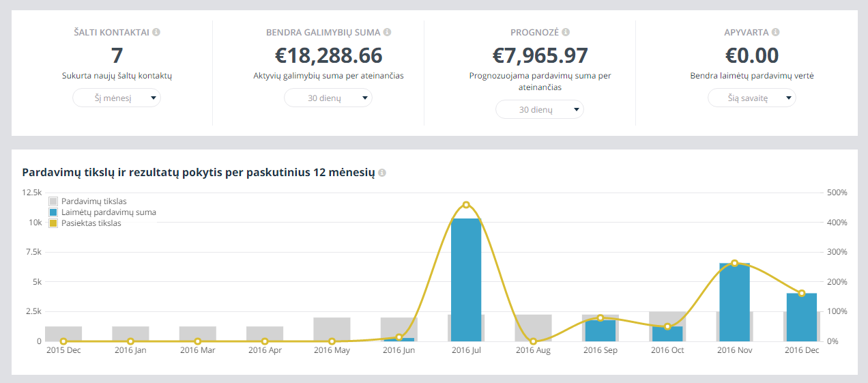Screen dimensions: 868x383
Task: Open the 30 dienų dropdown under Bendra galimybių suma
Action: pos(328,98)
